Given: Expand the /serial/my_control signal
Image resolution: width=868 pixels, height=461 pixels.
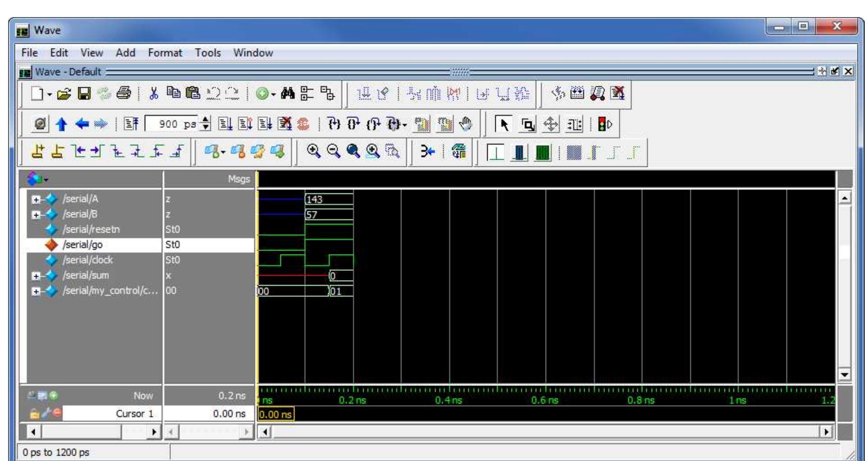Looking at the screenshot, I should (x=36, y=291).
